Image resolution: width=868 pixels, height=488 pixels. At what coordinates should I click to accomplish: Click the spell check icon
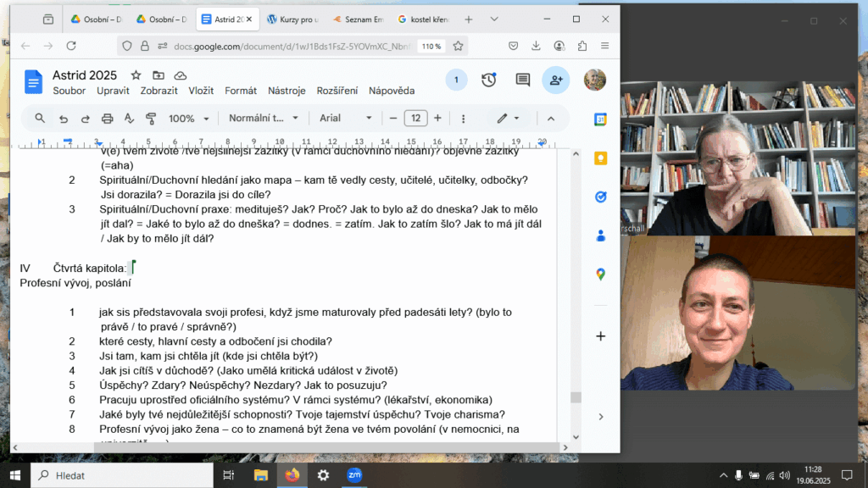coord(129,119)
